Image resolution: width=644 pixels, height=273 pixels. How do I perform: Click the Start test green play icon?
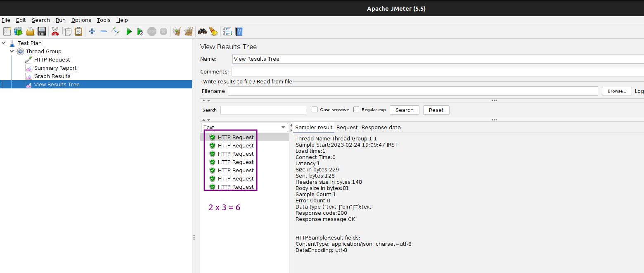click(x=129, y=31)
